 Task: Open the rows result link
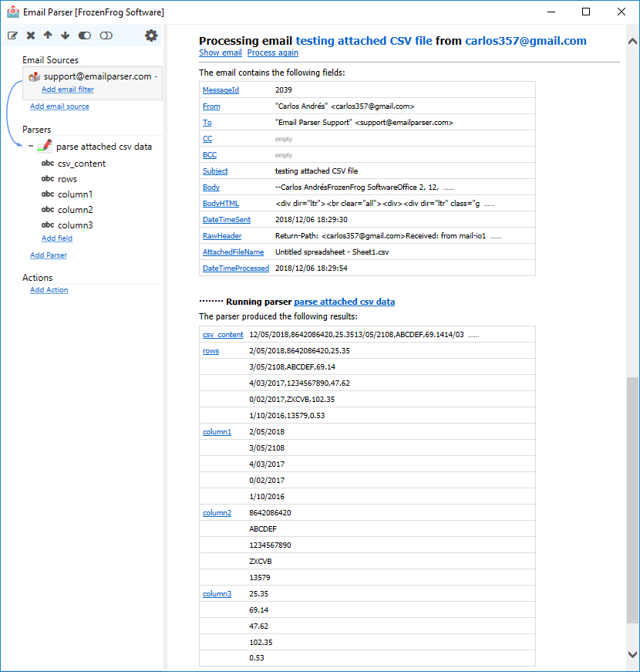[211, 351]
